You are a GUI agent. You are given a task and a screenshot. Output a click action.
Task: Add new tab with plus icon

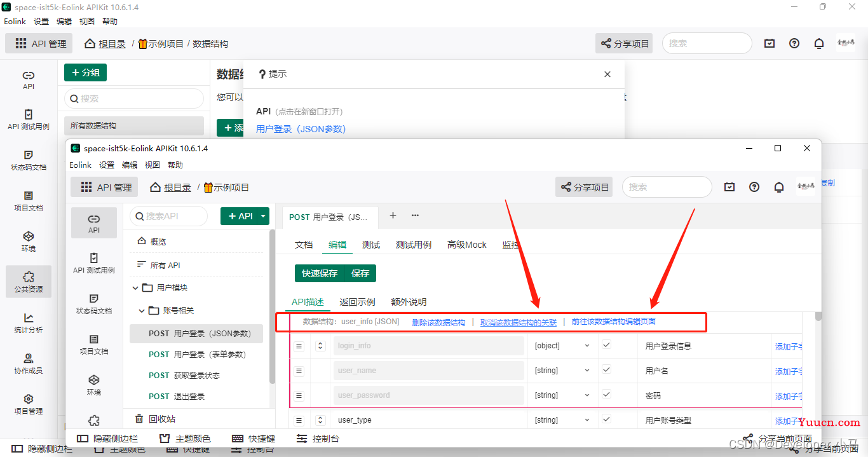coord(393,215)
